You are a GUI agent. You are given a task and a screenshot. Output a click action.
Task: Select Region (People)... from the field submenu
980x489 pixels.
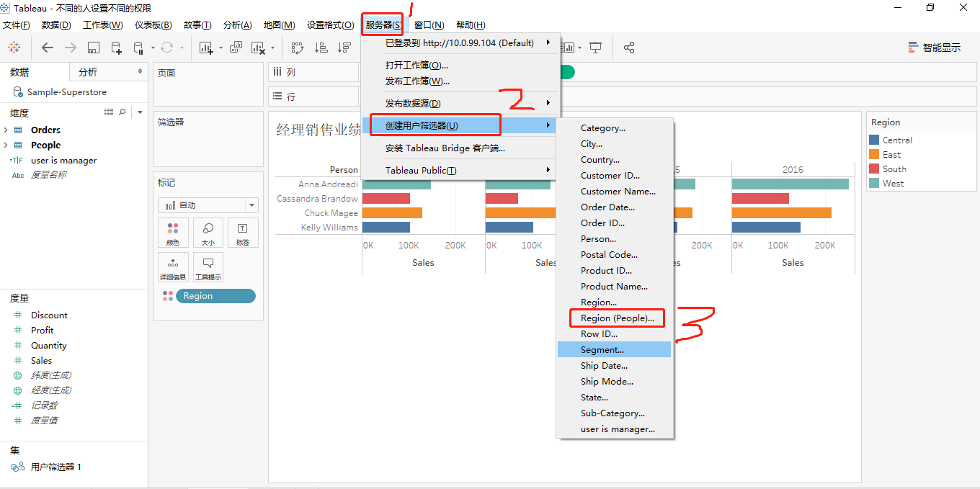pos(616,318)
